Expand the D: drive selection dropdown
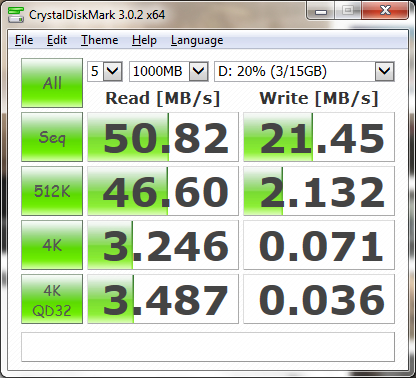Screen dimensions: 416x378 (385, 71)
